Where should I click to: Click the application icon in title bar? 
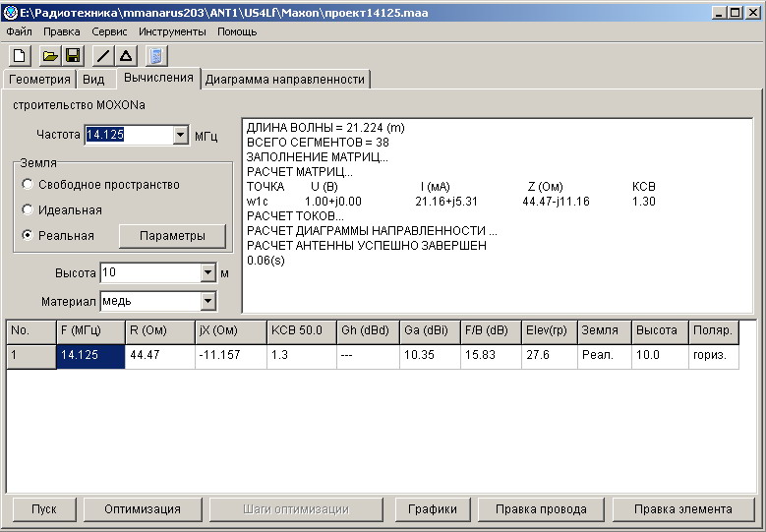pos(10,13)
